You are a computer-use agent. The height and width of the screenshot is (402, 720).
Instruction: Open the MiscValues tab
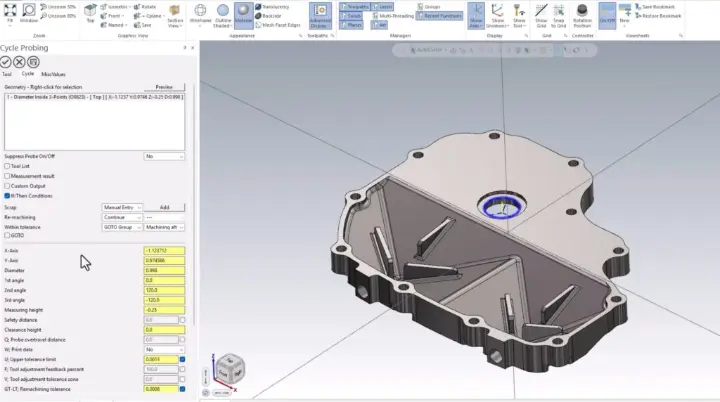pos(52,74)
